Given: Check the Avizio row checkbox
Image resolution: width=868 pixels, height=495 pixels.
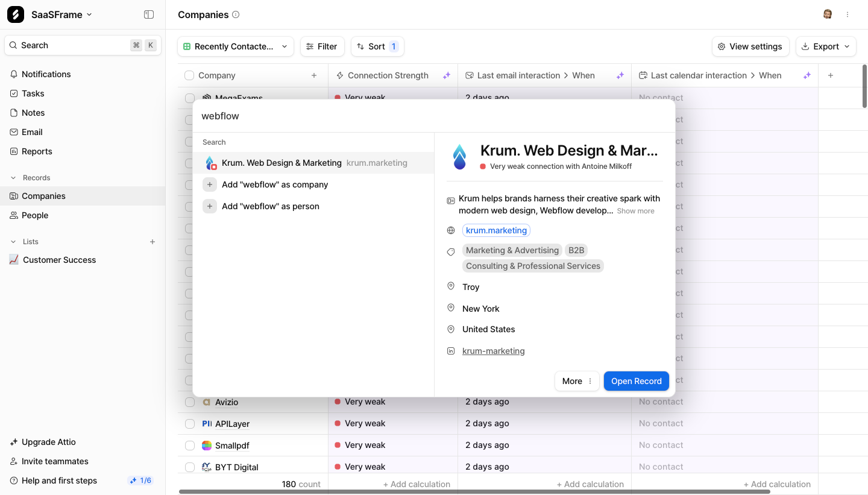Looking at the screenshot, I should [x=190, y=402].
